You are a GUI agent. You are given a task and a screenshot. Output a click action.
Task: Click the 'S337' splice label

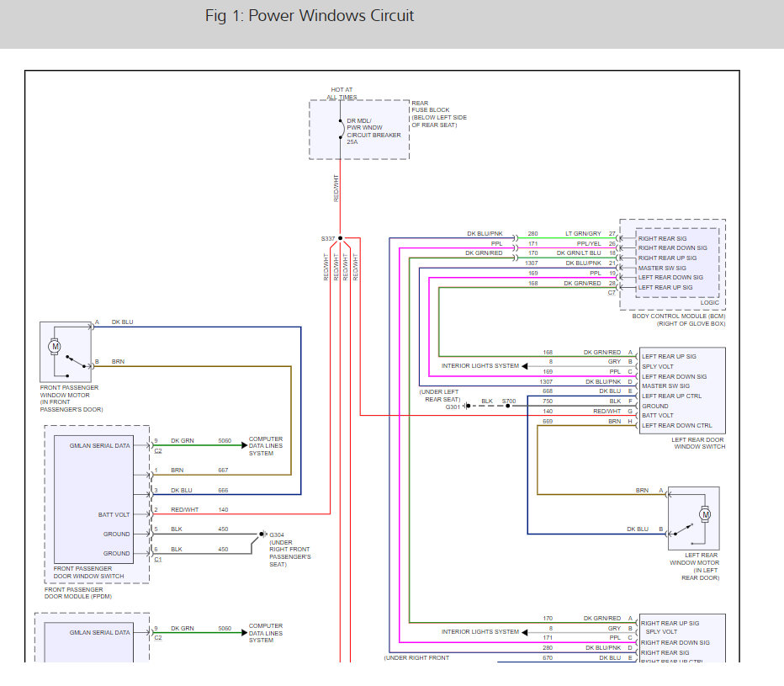pyautogui.click(x=328, y=239)
